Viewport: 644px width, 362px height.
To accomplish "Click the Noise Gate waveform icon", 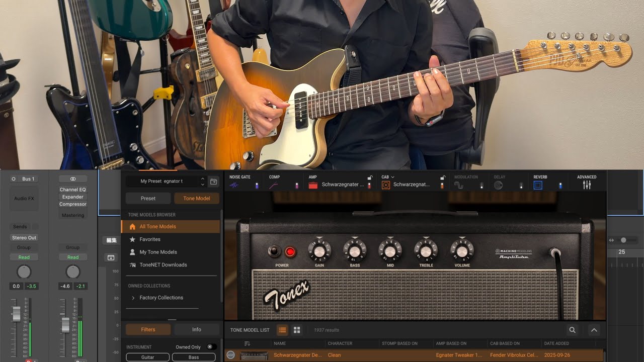I will [x=234, y=186].
